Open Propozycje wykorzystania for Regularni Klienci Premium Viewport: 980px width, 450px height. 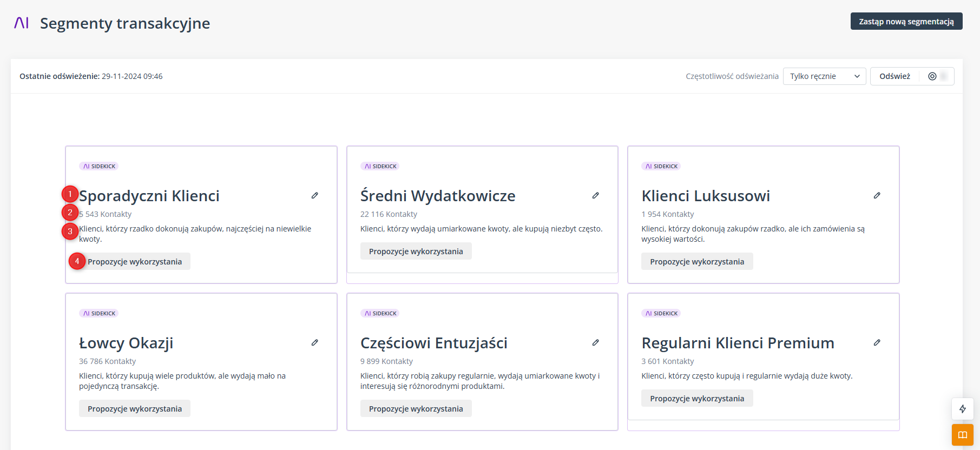pos(697,399)
